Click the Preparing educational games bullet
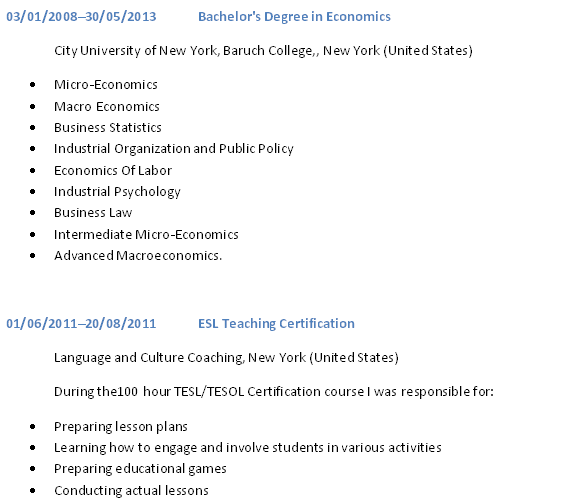 140,469
